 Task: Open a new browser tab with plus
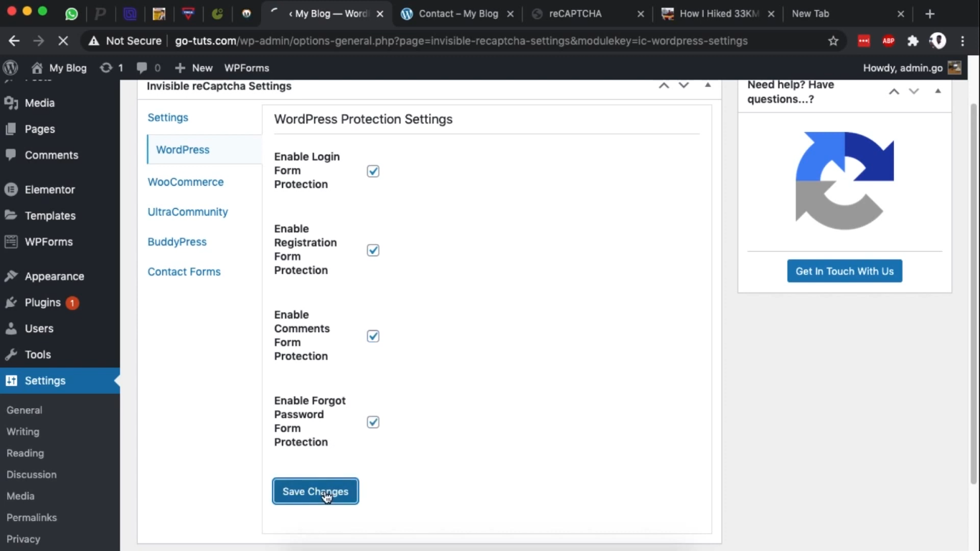click(930, 14)
